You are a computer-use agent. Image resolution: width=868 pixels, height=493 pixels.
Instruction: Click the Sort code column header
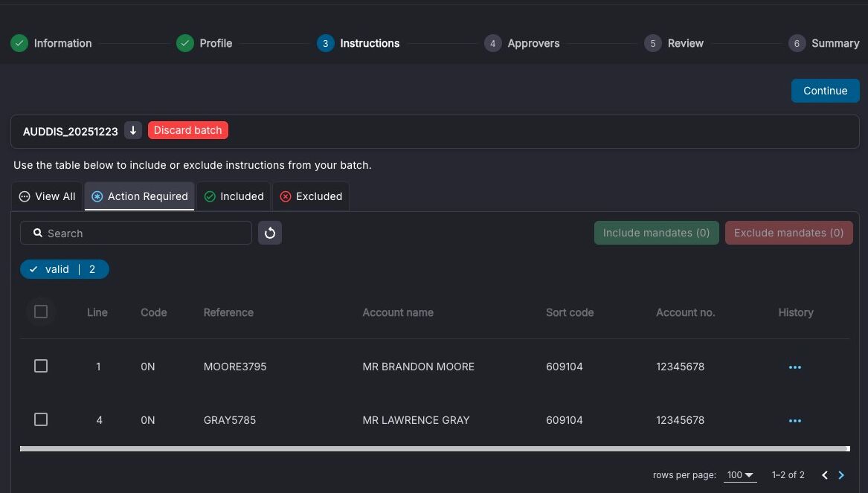(x=570, y=312)
